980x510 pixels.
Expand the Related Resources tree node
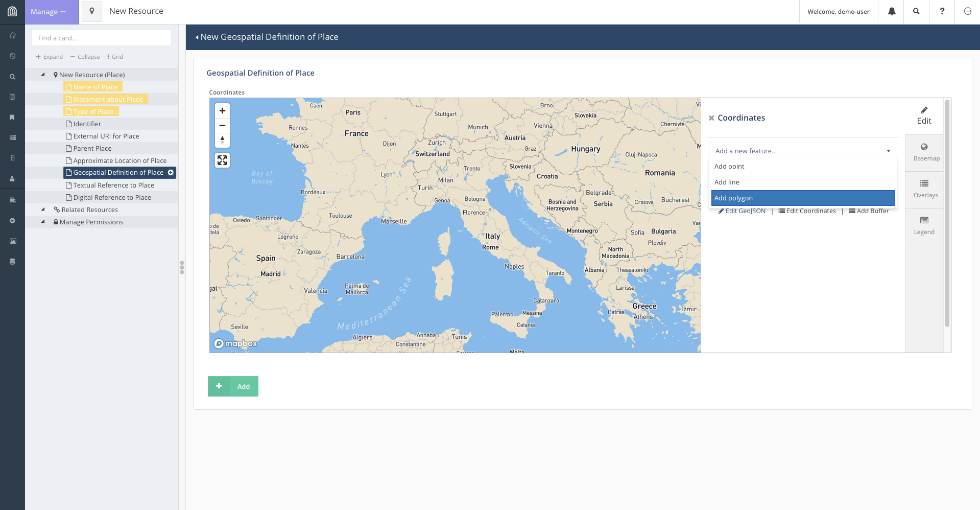pos(43,210)
